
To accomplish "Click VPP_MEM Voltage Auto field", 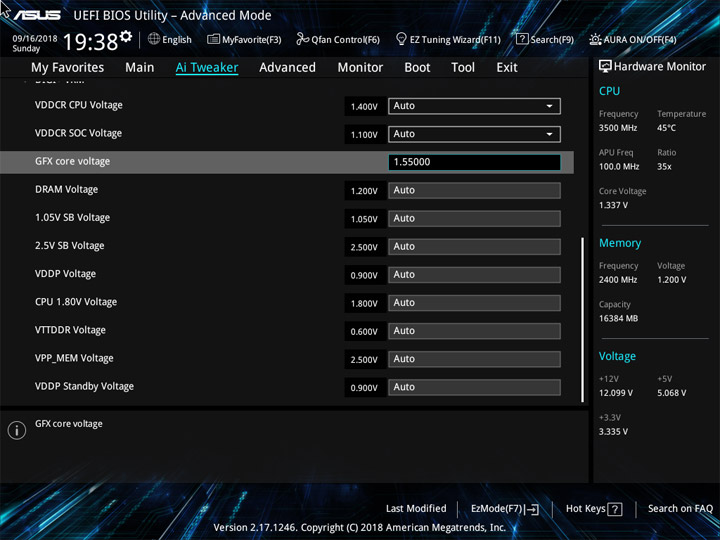I will (474, 359).
